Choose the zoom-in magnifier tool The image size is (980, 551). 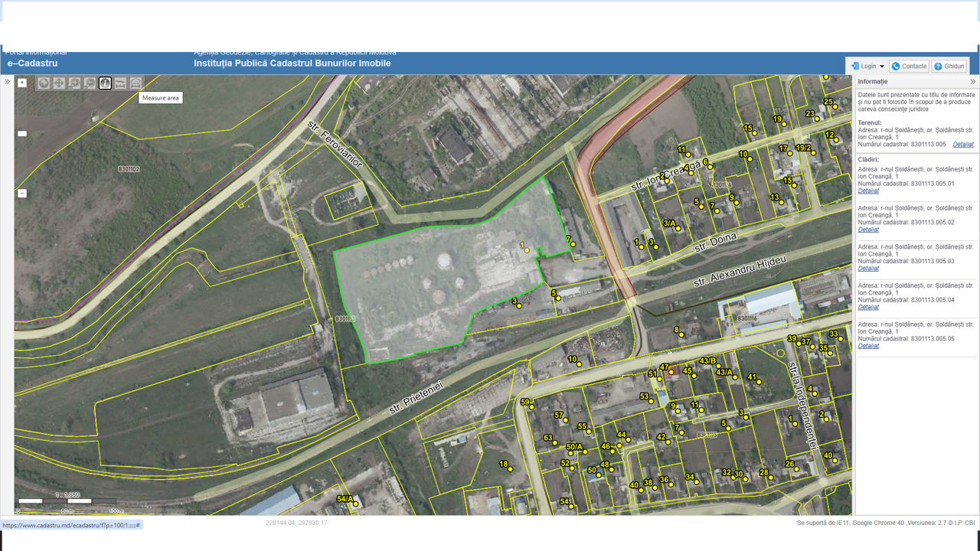pyautogui.click(x=74, y=83)
